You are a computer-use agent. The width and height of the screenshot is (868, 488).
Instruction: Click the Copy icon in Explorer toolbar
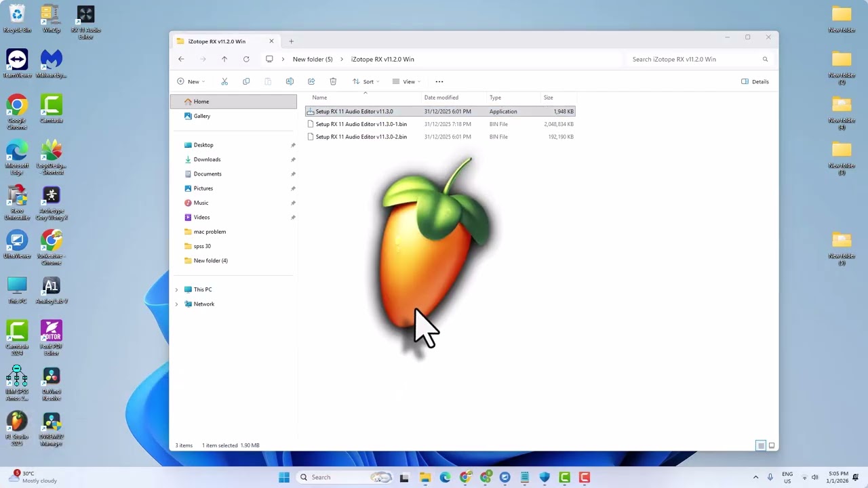[246, 81]
